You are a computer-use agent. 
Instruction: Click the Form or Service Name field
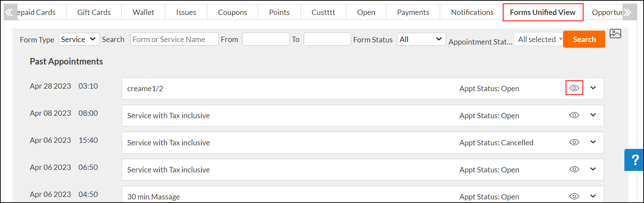click(174, 39)
